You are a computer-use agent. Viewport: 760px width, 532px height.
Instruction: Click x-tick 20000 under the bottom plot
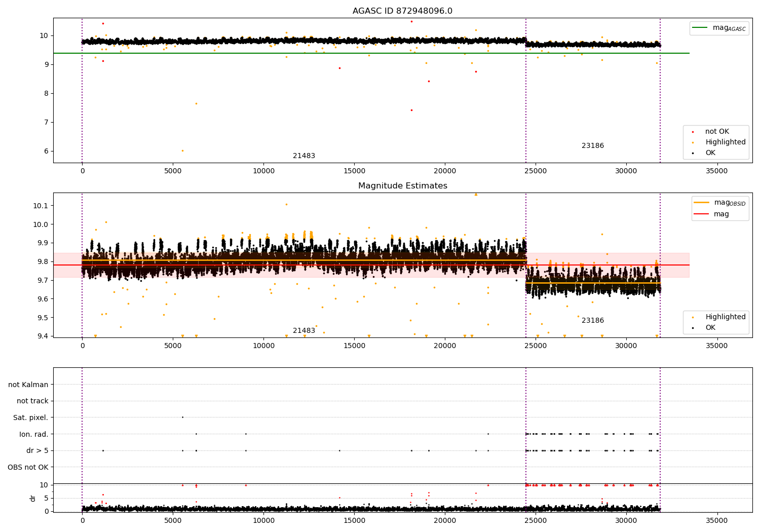tap(445, 520)
